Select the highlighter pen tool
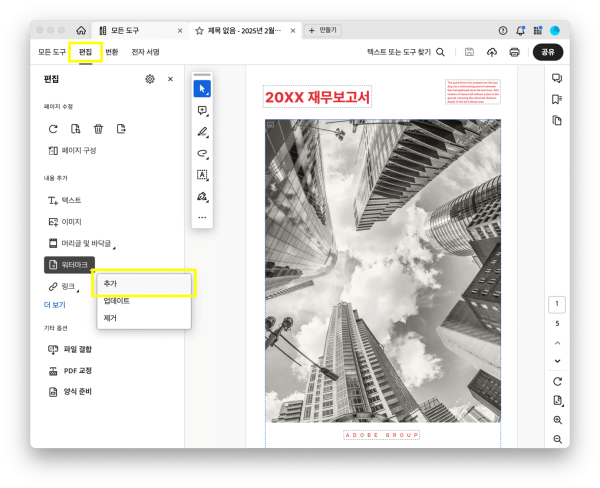The width and height of the screenshot is (600, 488). point(202,132)
